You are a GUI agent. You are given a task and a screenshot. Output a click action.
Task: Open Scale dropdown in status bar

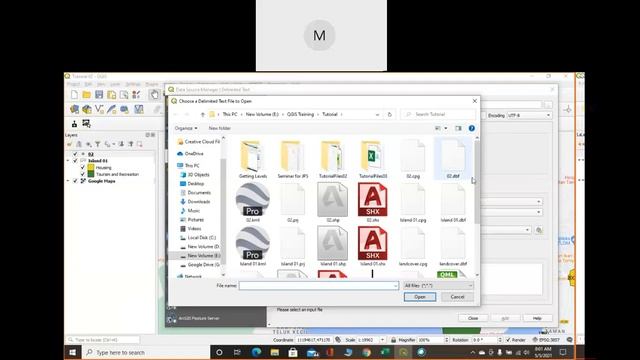click(x=382, y=340)
